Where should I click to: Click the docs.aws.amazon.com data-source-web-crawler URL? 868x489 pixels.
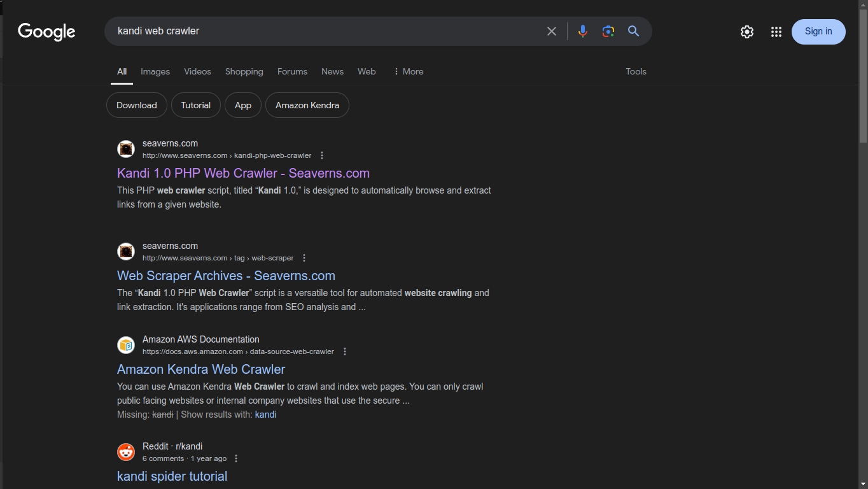[238, 351]
